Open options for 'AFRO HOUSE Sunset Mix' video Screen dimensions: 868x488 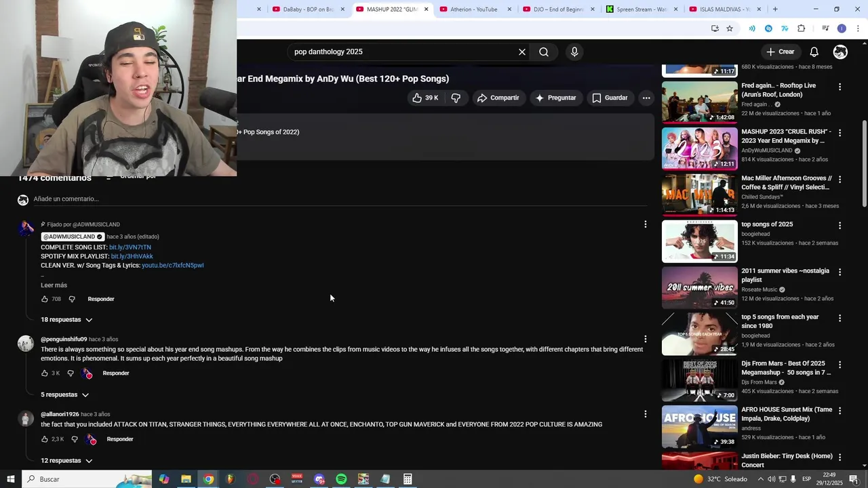click(x=840, y=411)
